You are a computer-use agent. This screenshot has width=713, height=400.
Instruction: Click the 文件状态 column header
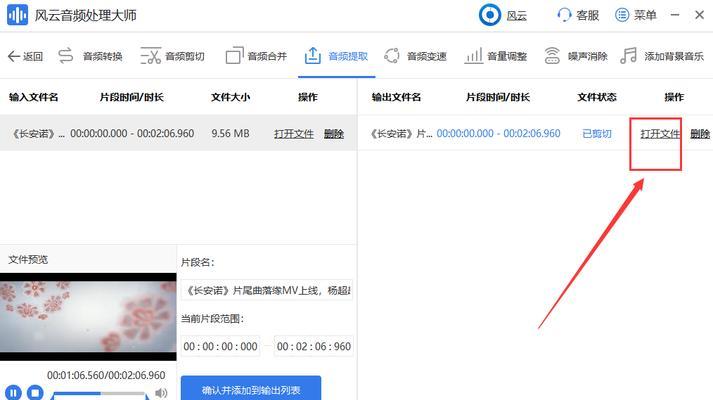597,97
